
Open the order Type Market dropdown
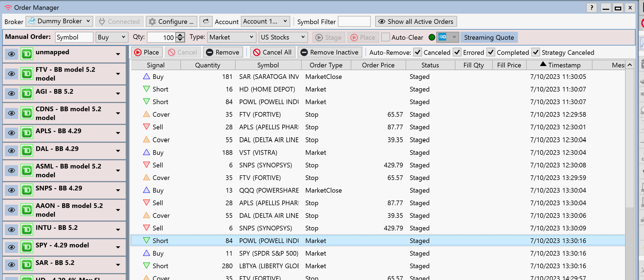pos(231,37)
